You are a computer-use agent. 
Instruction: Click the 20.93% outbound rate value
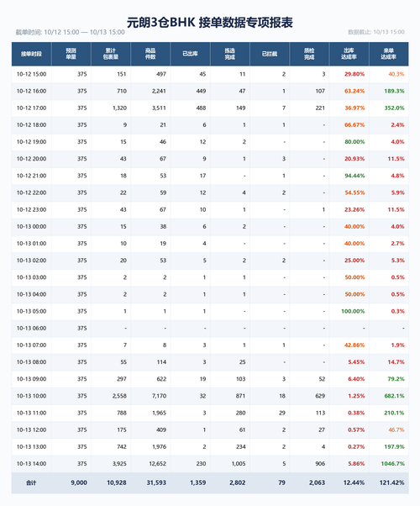coord(354,159)
